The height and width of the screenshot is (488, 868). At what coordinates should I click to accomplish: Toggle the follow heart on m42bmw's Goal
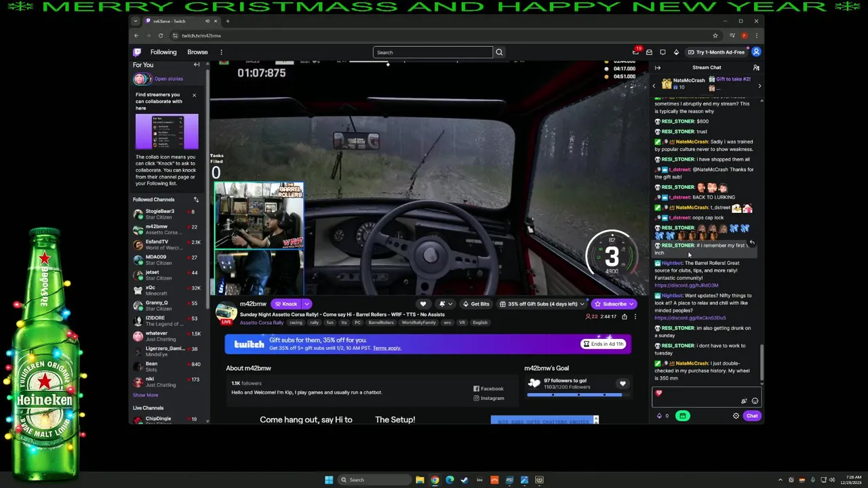pyautogui.click(x=623, y=384)
